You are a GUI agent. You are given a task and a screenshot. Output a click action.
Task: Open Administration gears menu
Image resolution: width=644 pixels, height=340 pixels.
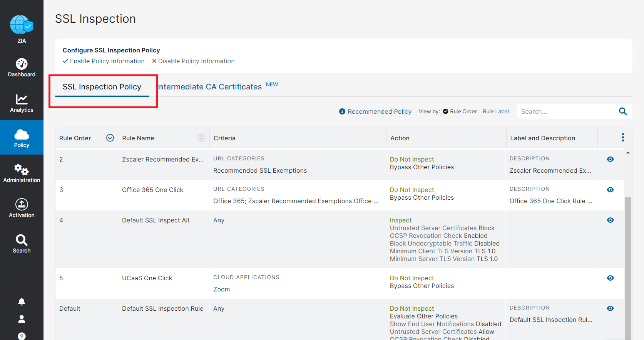[x=22, y=173]
